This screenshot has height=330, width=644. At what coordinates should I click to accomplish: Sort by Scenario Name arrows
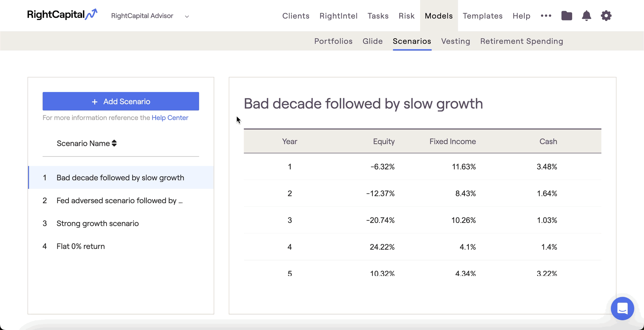(x=114, y=143)
